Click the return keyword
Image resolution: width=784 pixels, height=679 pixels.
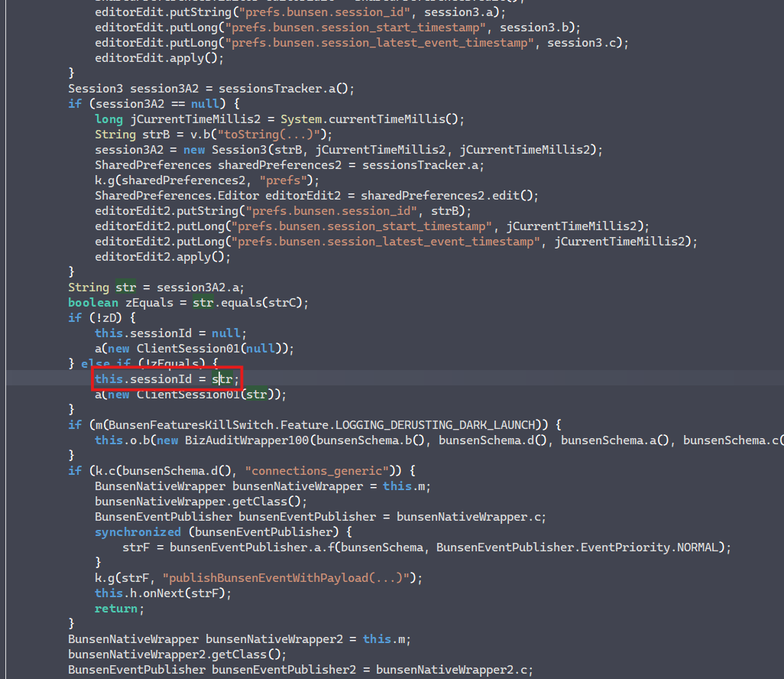[x=116, y=609]
